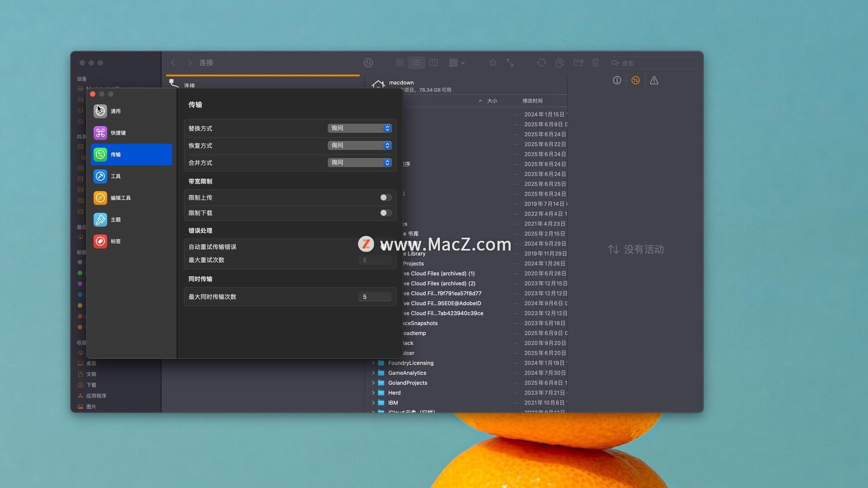This screenshot has height=488, width=868.
Task: Click the 最大重试次数 value field
Action: click(x=375, y=260)
